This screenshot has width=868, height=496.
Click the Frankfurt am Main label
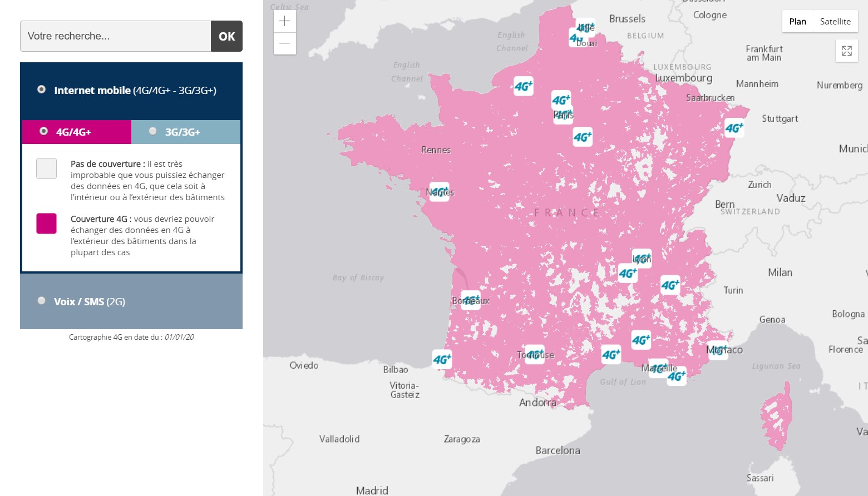click(764, 53)
